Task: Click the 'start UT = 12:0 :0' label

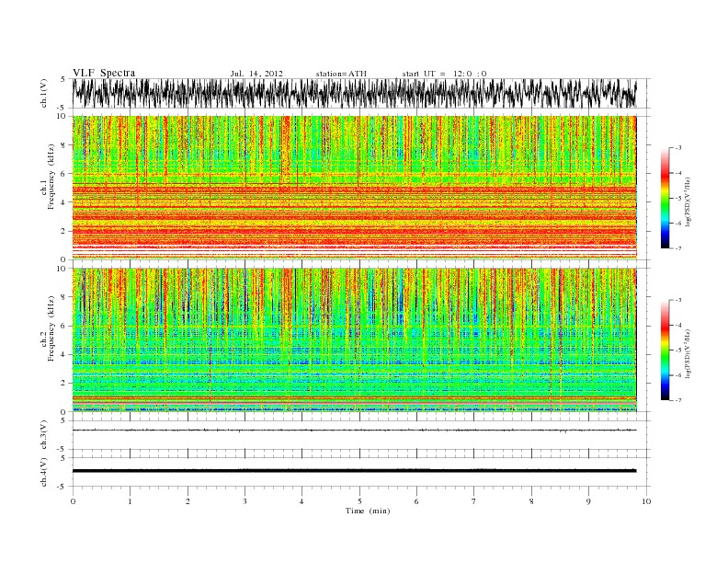Action: pyautogui.click(x=444, y=74)
